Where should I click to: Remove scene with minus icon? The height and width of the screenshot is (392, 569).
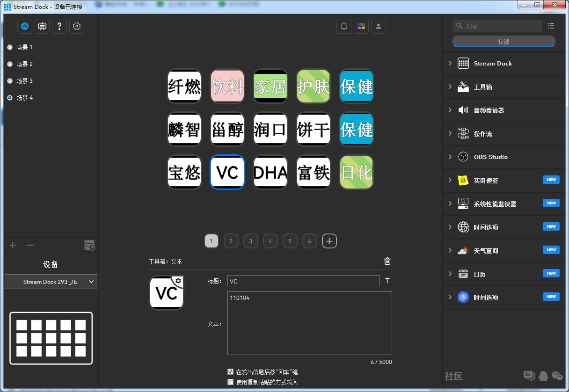(30, 245)
